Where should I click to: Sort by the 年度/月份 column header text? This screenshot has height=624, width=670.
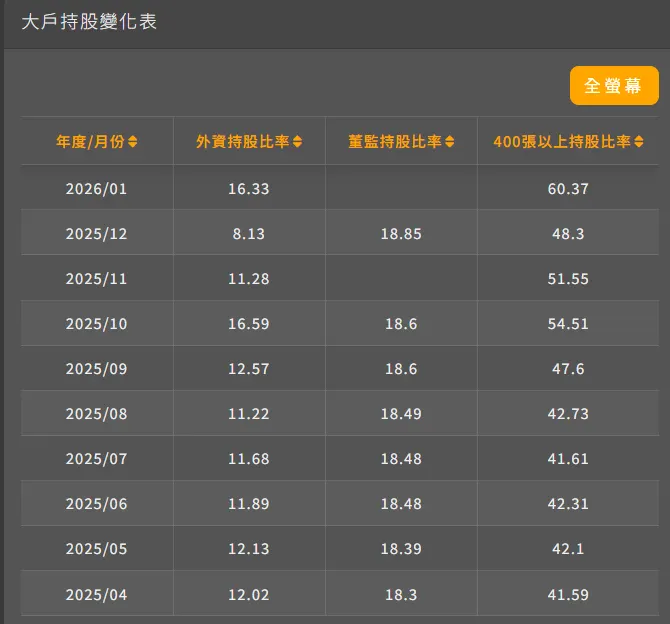coord(90,141)
